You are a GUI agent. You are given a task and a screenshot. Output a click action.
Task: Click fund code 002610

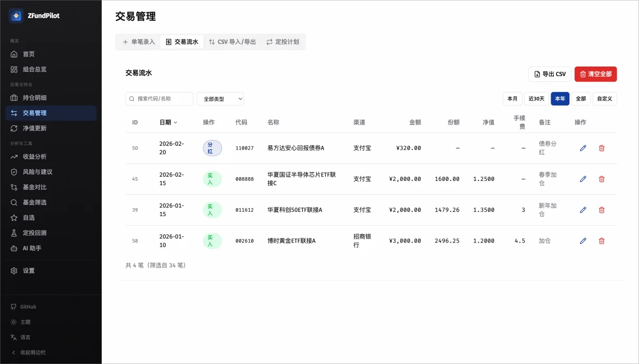pyautogui.click(x=244, y=241)
